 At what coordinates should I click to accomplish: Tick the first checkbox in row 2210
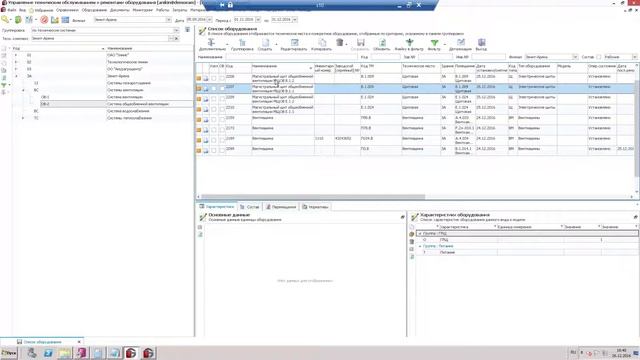tap(213, 109)
